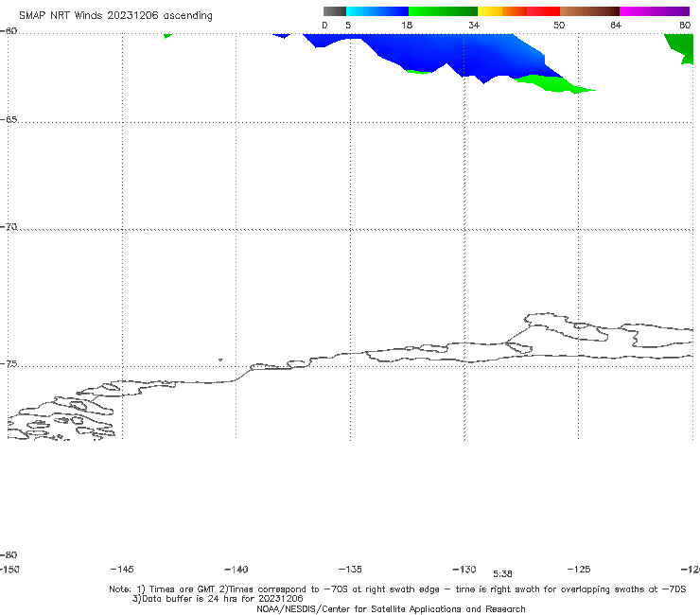Click the cyan-blue segment of the wind color scale
Viewport: 700px width, 615px height.
(377, 11)
